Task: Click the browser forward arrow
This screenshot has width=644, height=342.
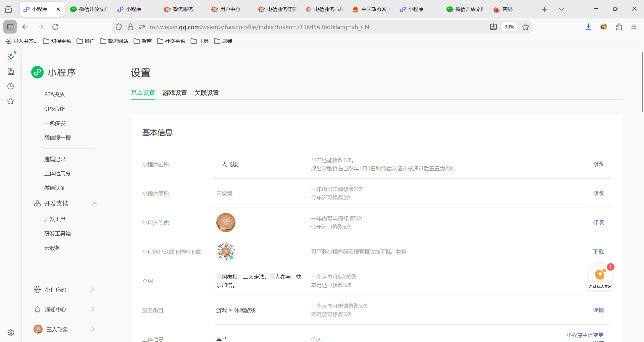Action: (40, 27)
